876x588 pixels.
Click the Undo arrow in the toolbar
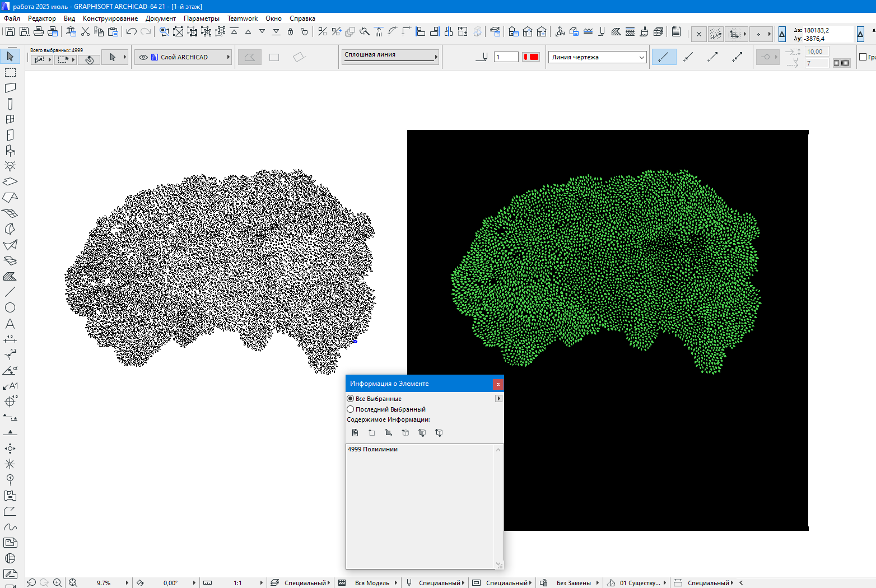click(132, 32)
